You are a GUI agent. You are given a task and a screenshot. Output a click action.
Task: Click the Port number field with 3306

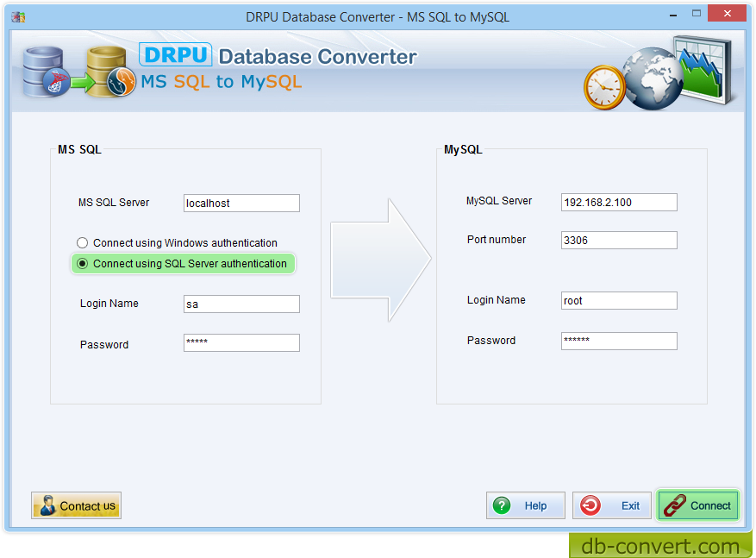click(619, 240)
